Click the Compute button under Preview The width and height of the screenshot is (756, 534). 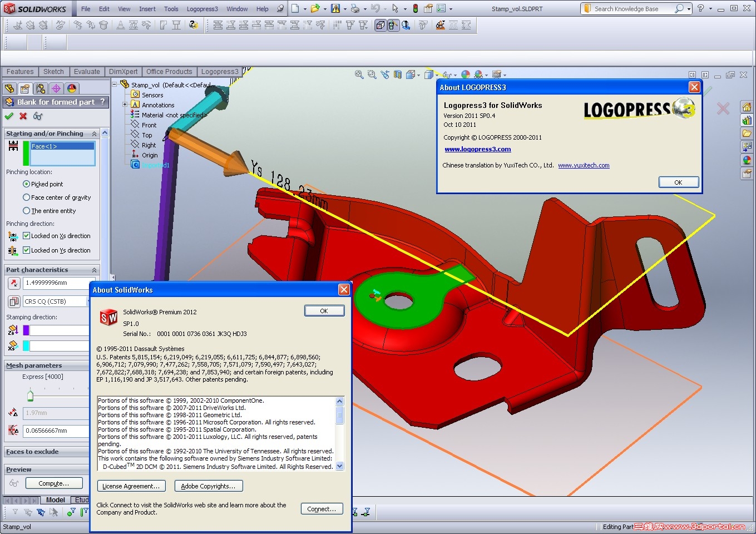pyautogui.click(x=53, y=483)
